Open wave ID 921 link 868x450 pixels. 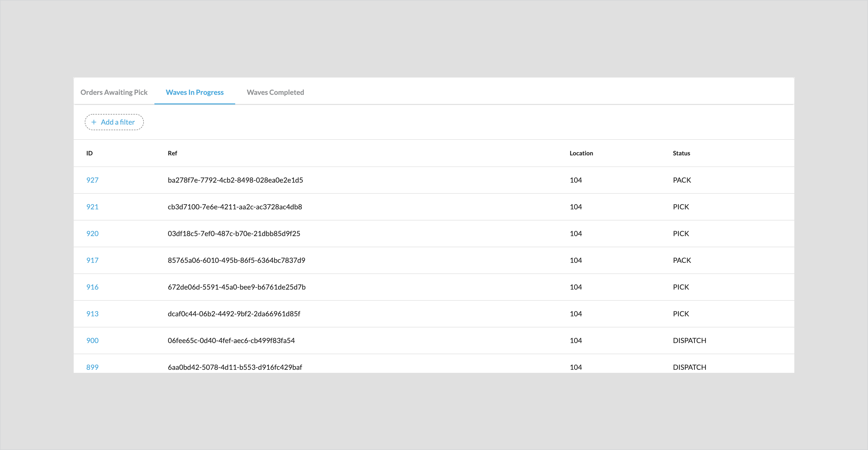92,207
